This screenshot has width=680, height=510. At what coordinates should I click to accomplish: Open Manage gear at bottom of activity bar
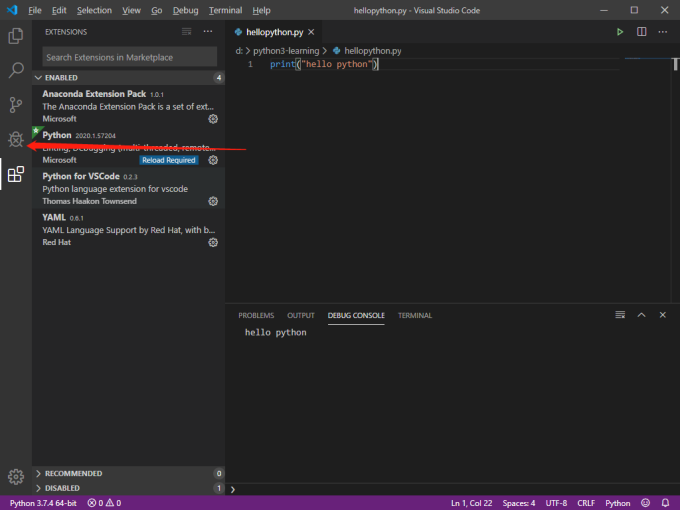click(x=16, y=477)
